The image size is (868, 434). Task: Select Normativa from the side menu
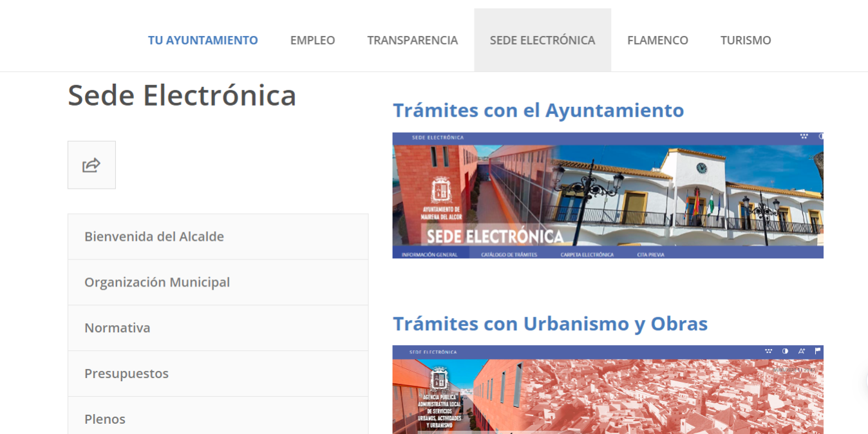pyautogui.click(x=117, y=328)
